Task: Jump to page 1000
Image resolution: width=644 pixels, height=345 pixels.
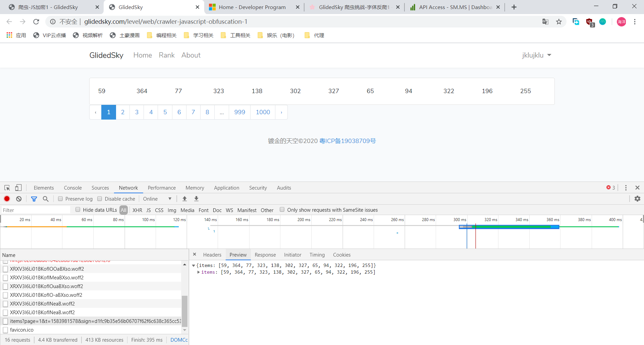Action: point(263,112)
